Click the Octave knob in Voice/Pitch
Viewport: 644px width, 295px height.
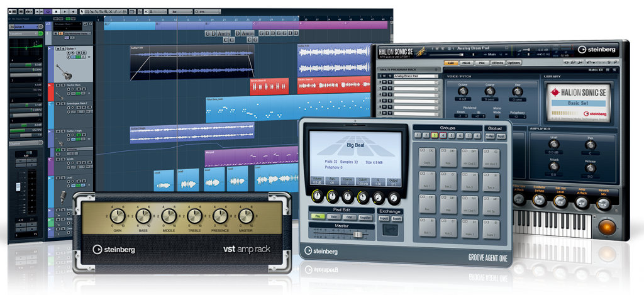(463, 92)
